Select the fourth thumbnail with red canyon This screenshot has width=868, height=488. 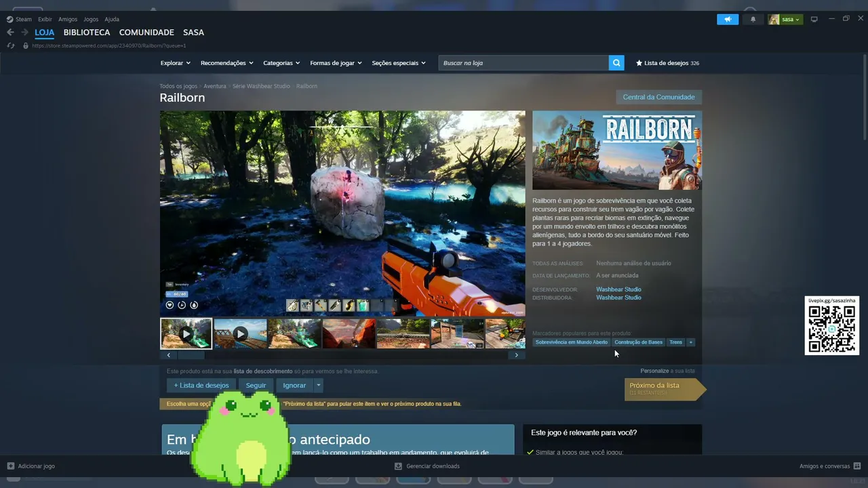[x=349, y=333]
